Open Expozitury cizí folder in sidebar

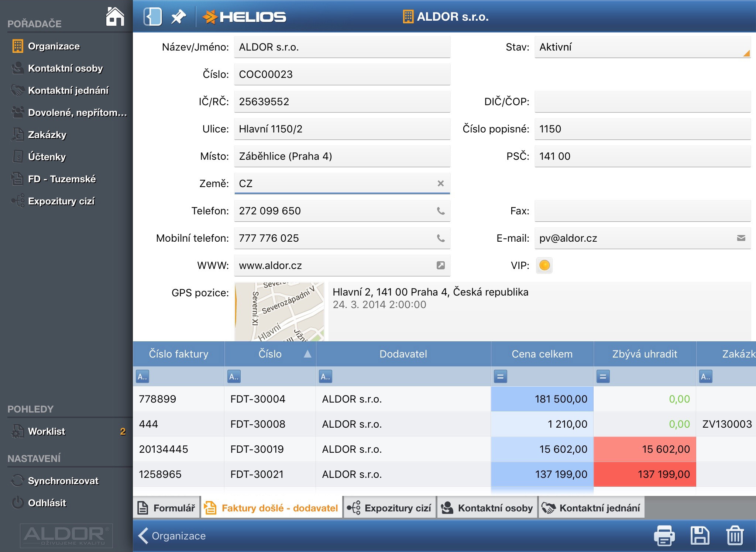click(66, 201)
